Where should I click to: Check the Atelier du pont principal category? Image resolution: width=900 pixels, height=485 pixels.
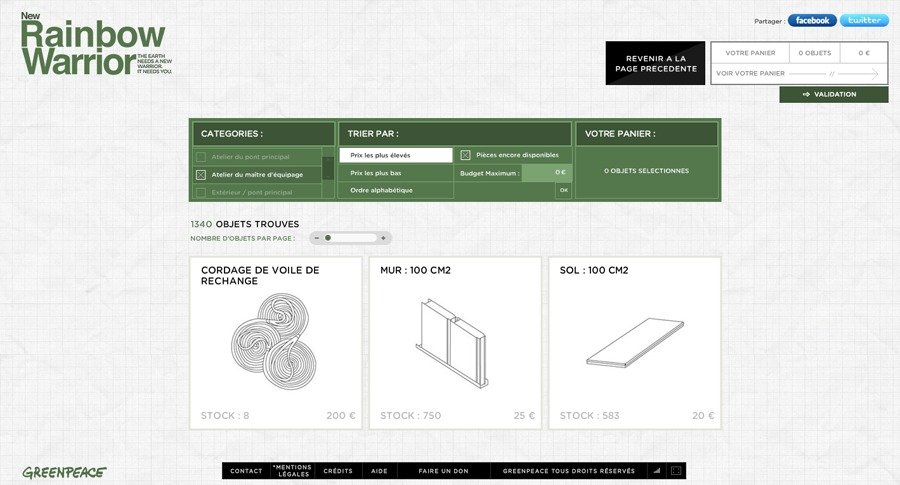coord(201,157)
